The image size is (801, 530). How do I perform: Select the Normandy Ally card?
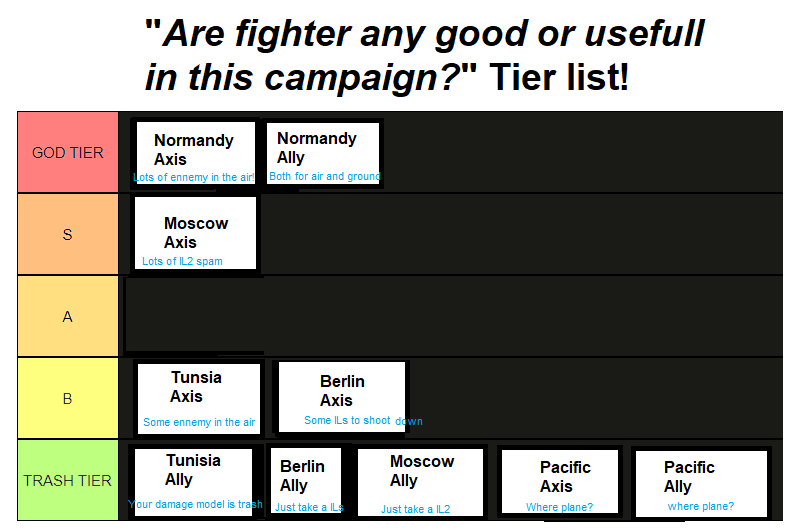[x=325, y=154]
